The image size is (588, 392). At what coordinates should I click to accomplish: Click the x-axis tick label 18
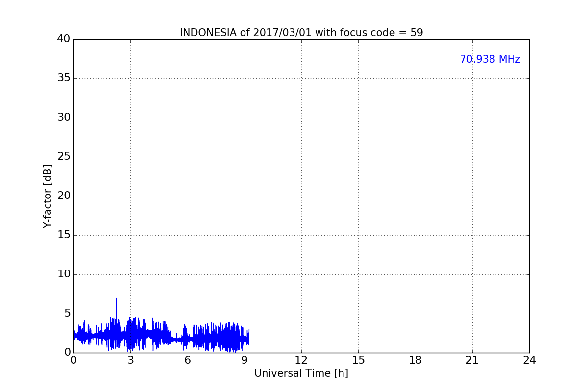coord(416,360)
